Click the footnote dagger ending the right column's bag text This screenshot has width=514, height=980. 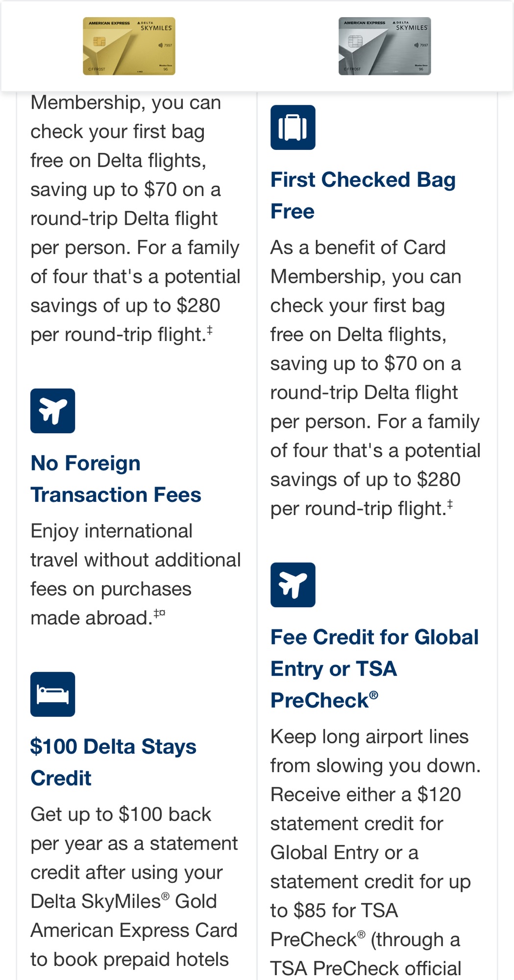[x=449, y=504]
